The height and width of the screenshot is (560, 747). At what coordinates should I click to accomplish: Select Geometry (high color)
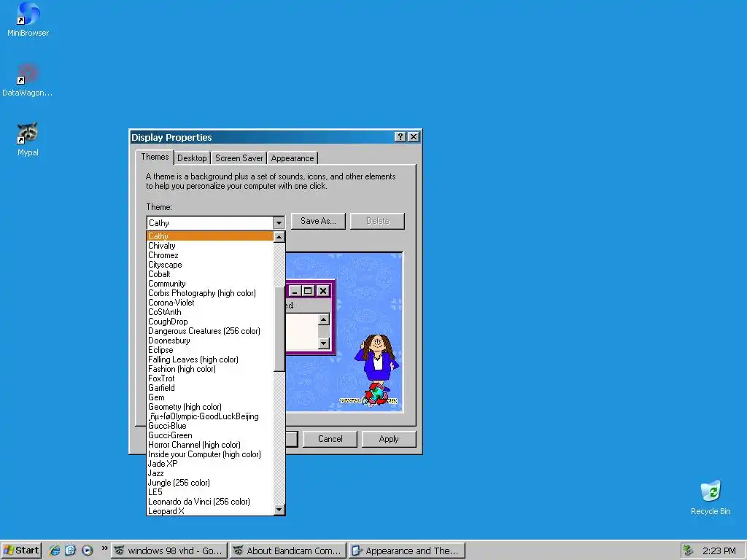tap(210, 407)
